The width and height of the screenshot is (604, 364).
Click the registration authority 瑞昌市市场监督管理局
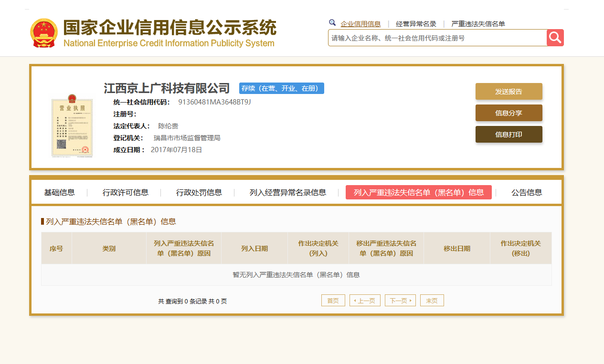click(x=187, y=138)
